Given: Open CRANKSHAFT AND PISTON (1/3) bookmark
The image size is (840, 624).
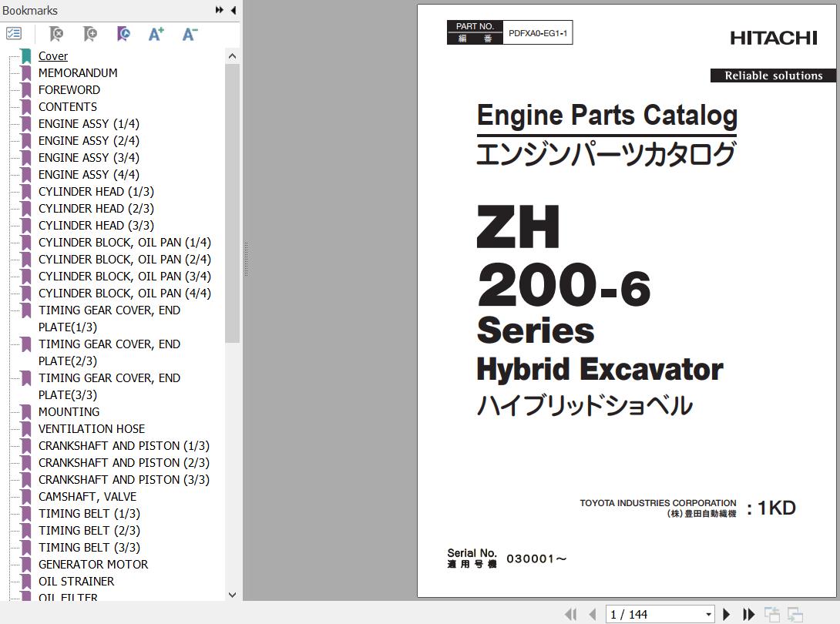Looking at the screenshot, I should (124, 446).
